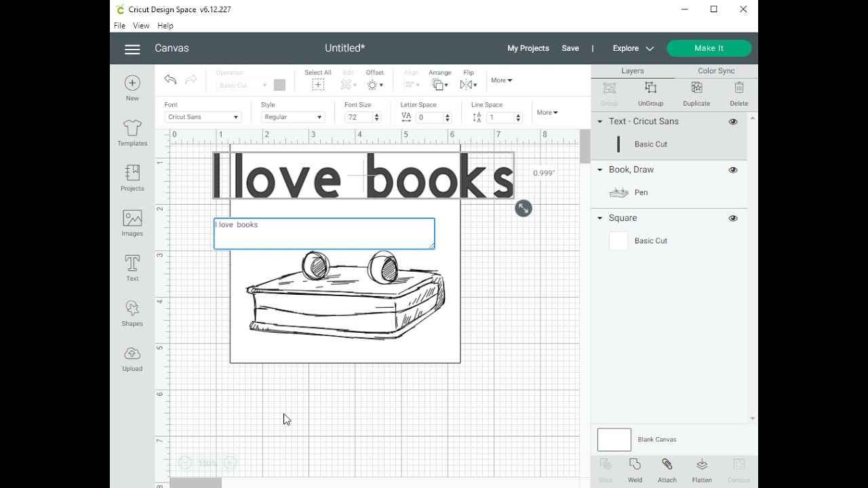Select Basic Cut row under Text layer
The height and width of the screenshot is (488, 868).
pos(669,144)
